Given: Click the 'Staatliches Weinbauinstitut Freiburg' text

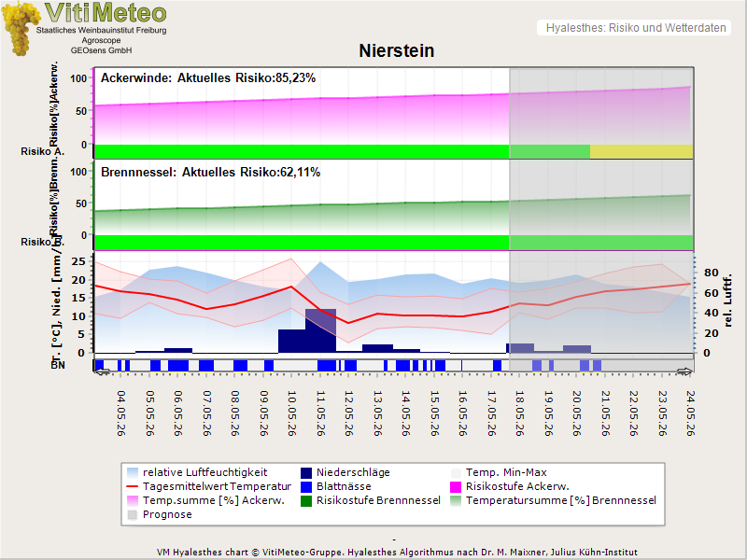Looking at the screenshot, I should coord(102,30).
